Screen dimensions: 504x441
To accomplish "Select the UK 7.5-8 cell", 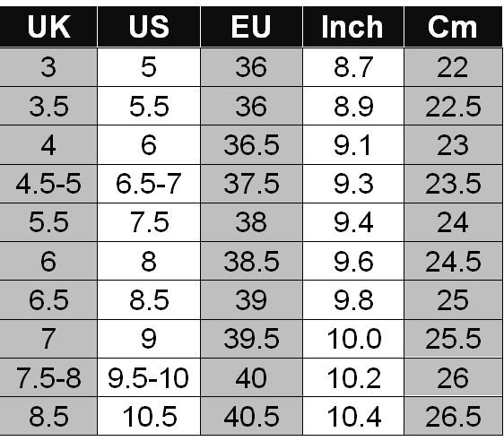I will pos(48,377).
